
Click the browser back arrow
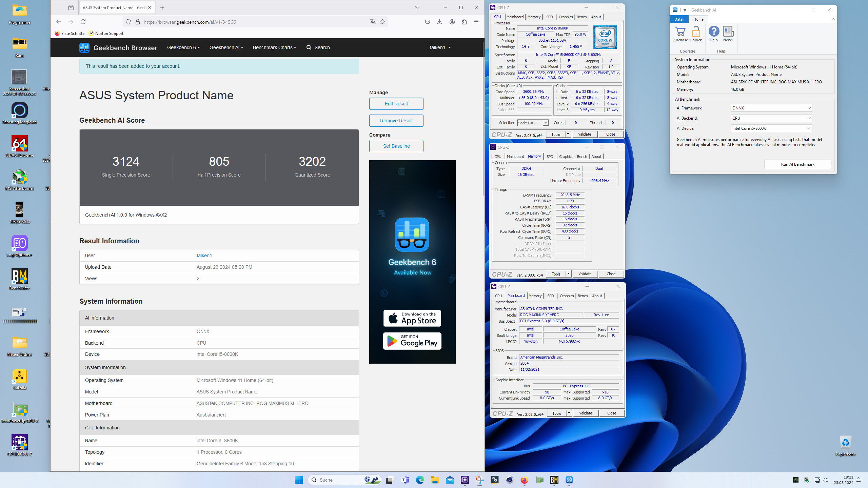point(59,22)
